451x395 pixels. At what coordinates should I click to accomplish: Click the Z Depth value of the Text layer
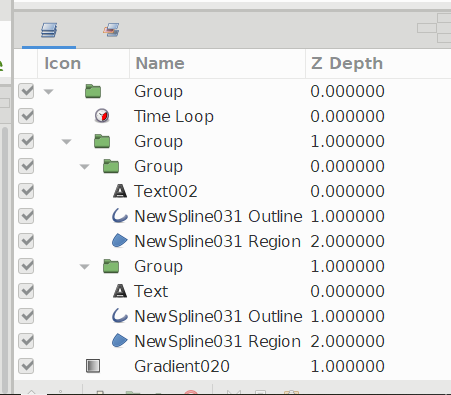(347, 291)
